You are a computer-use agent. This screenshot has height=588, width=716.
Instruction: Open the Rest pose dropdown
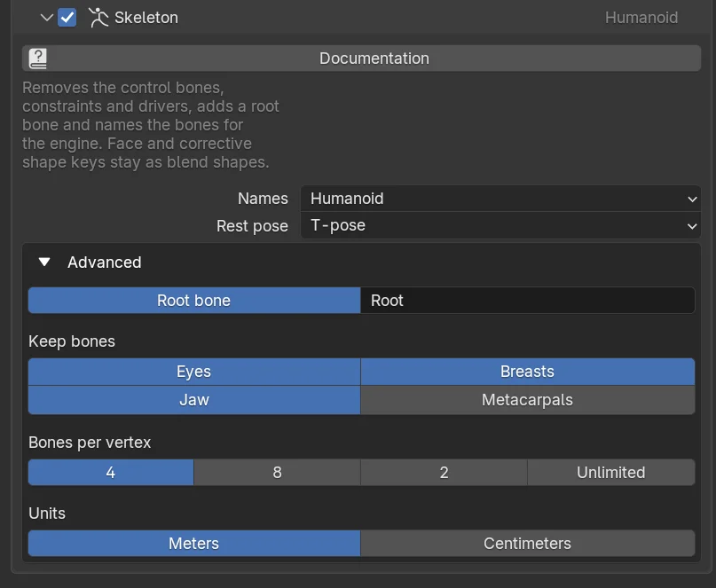click(x=500, y=225)
